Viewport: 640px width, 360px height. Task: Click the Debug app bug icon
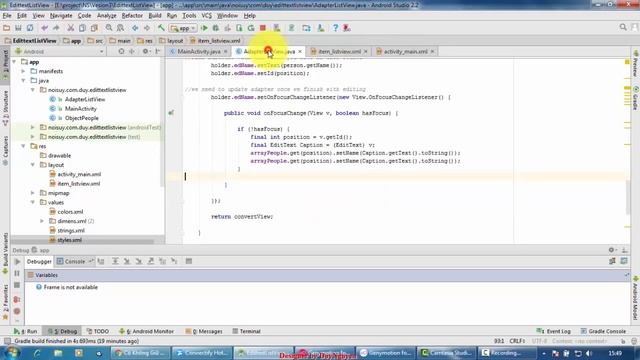(216, 28)
